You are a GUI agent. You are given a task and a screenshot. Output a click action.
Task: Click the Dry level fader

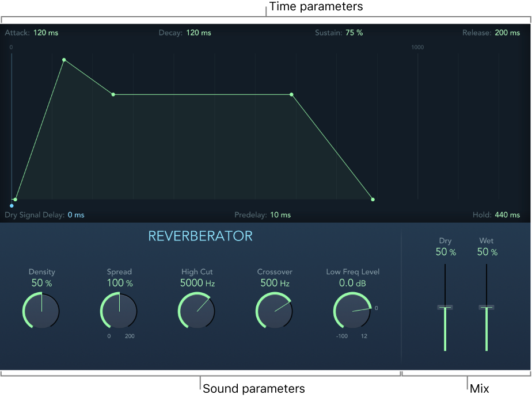pyautogui.click(x=444, y=307)
